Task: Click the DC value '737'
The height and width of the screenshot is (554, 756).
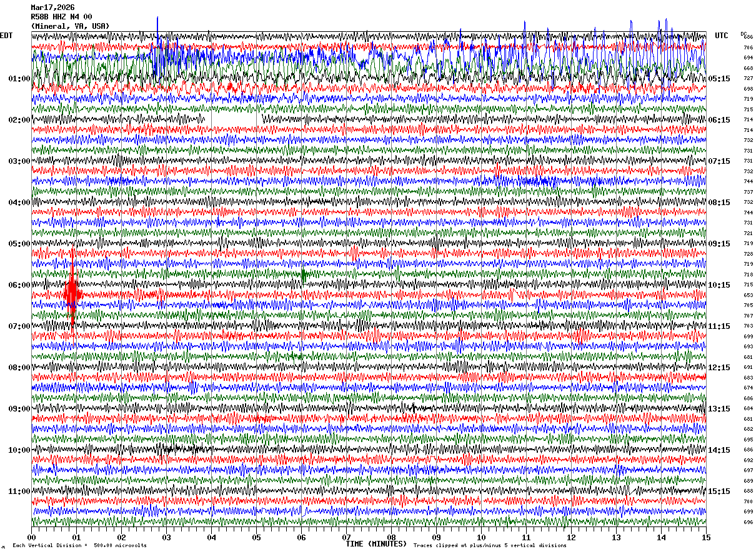Action: click(x=748, y=192)
